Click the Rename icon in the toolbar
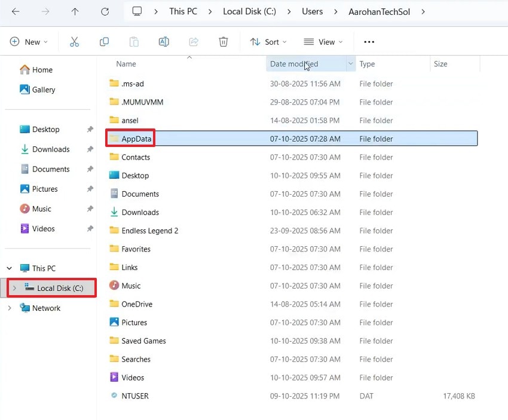 tap(164, 42)
